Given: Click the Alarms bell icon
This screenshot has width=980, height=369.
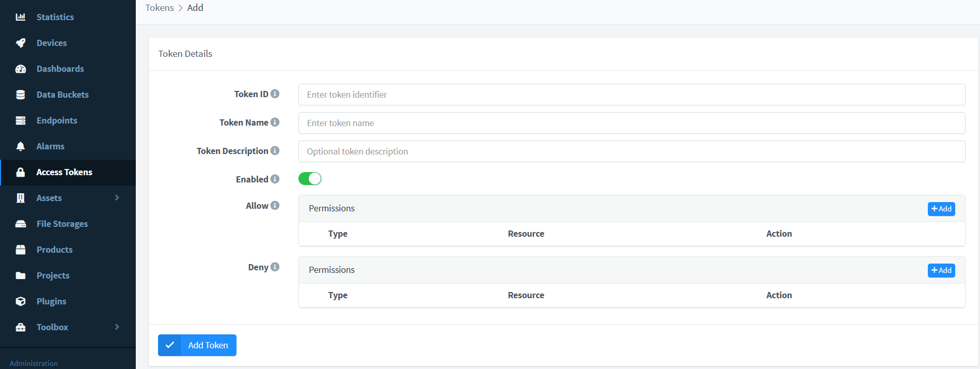Looking at the screenshot, I should coord(21,146).
